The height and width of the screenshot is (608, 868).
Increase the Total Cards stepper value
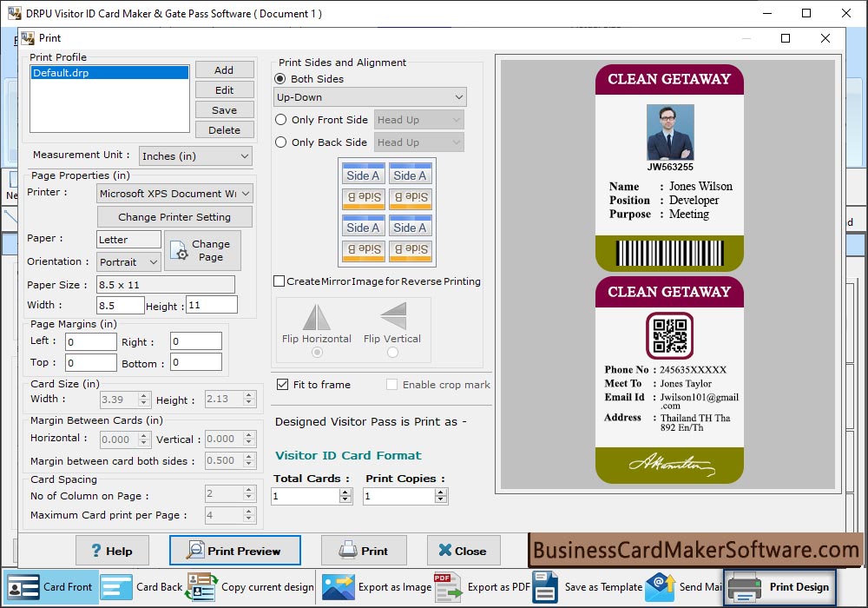(345, 492)
